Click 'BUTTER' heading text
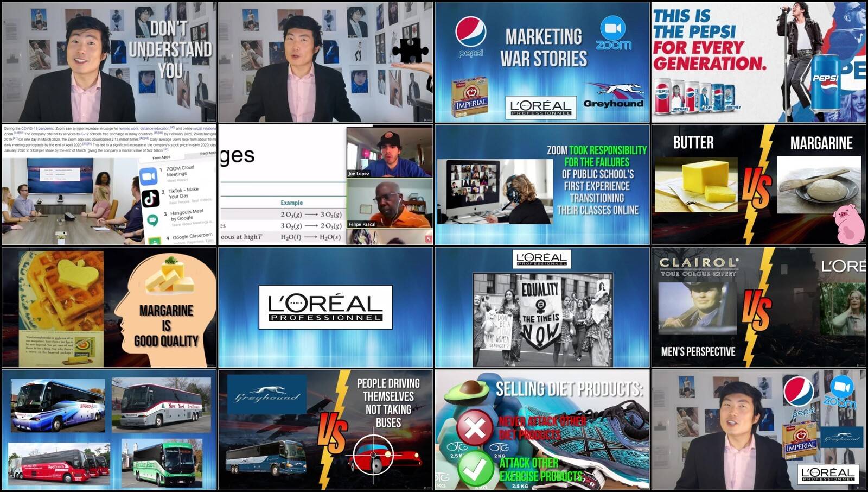868x492 pixels. pyautogui.click(x=693, y=143)
